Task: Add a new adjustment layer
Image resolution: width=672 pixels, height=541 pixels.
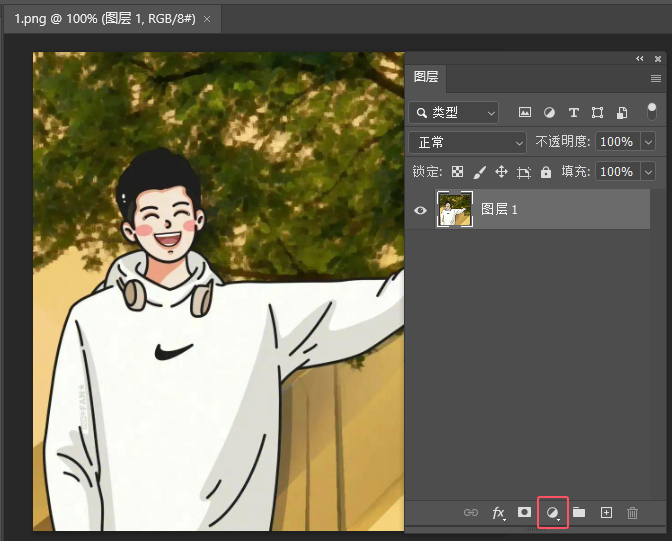Action: 552,512
